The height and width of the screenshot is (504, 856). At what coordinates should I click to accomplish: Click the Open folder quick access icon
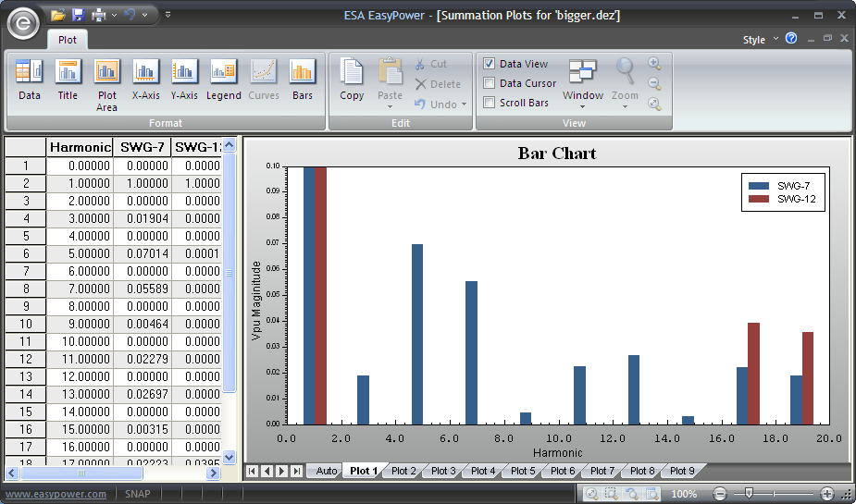pyautogui.click(x=58, y=15)
